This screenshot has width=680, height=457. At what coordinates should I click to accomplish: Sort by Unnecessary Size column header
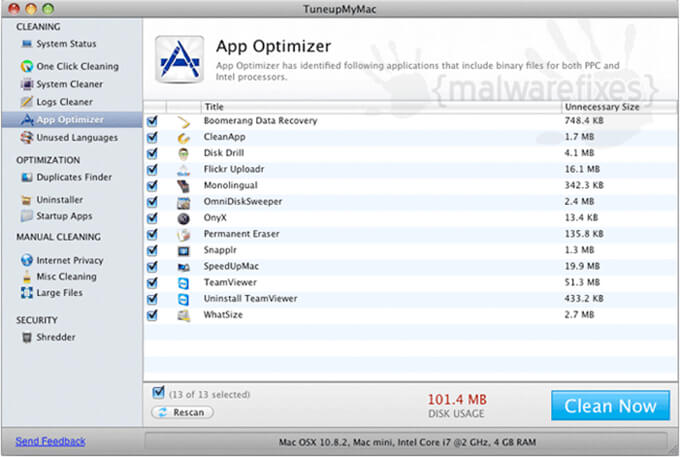tap(619, 107)
